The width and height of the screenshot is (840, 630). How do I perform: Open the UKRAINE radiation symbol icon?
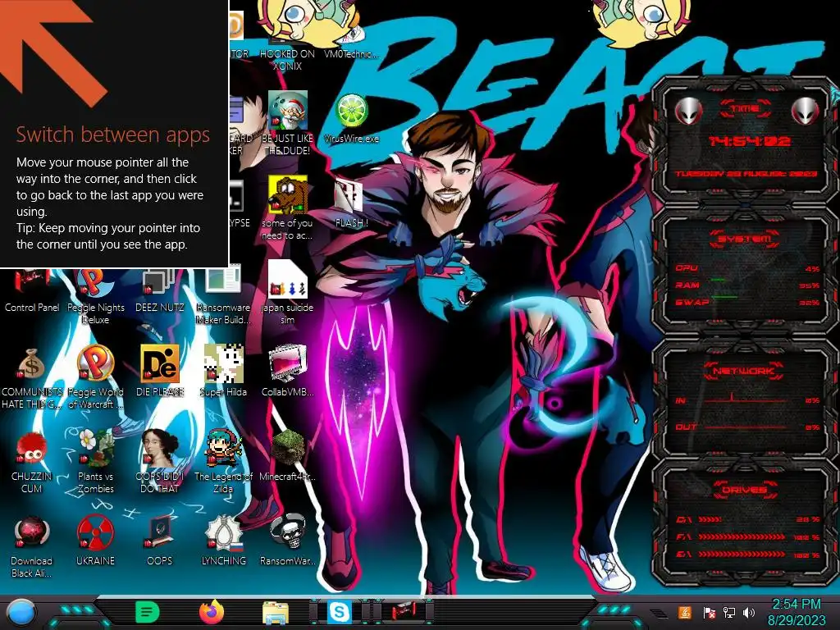point(95,541)
